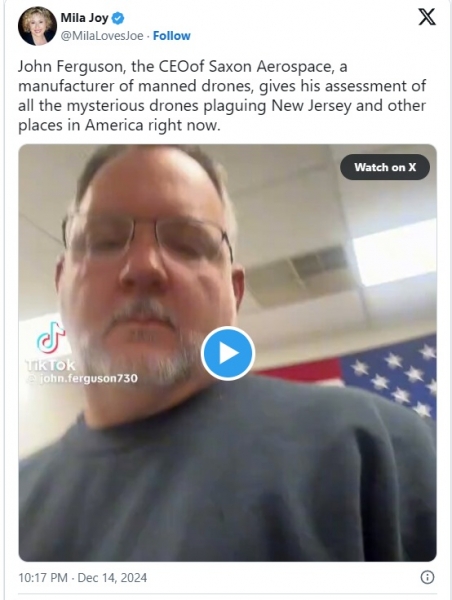The image size is (452, 600).
Task: Follow the @MilaLovesJoe account
Action: (171, 36)
